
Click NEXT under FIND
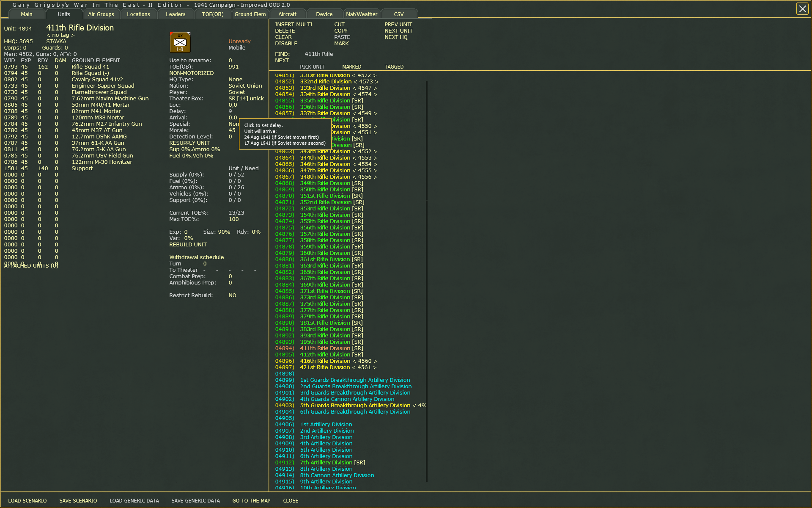[x=282, y=61]
